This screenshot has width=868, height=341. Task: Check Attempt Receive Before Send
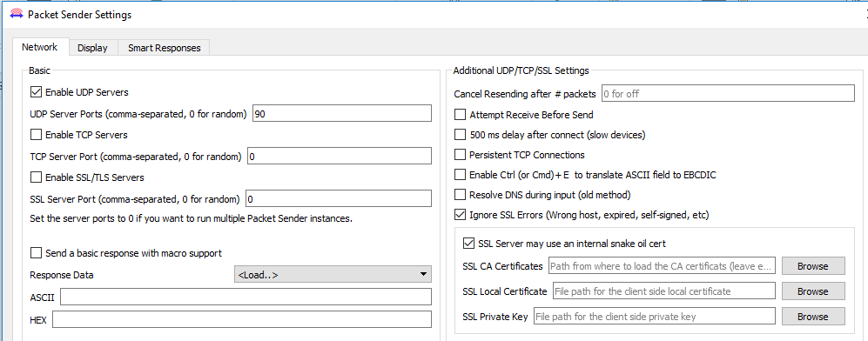[460, 115]
